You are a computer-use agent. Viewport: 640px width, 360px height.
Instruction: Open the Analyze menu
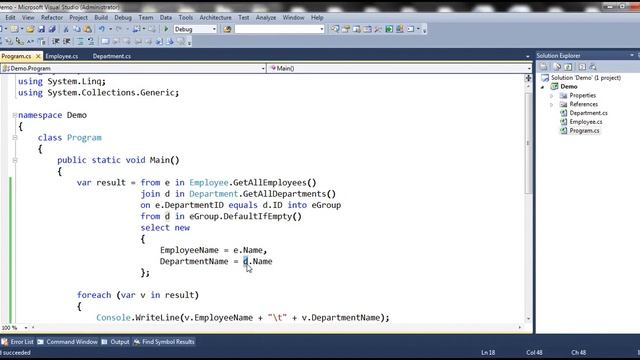pyautogui.click(x=266, y=18)
